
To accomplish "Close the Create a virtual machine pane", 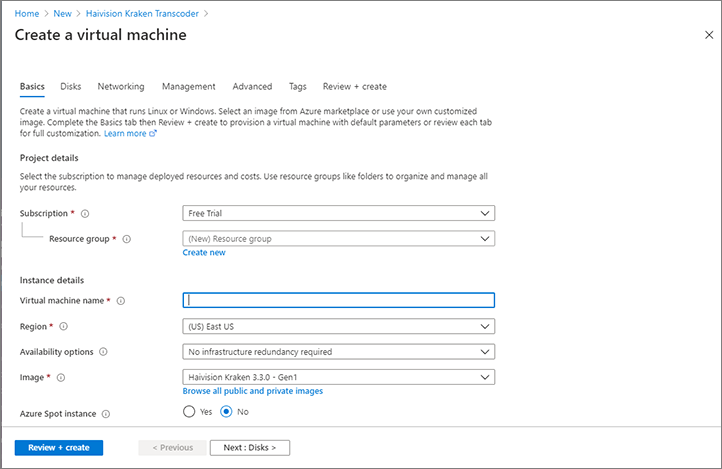I will 709,35.
